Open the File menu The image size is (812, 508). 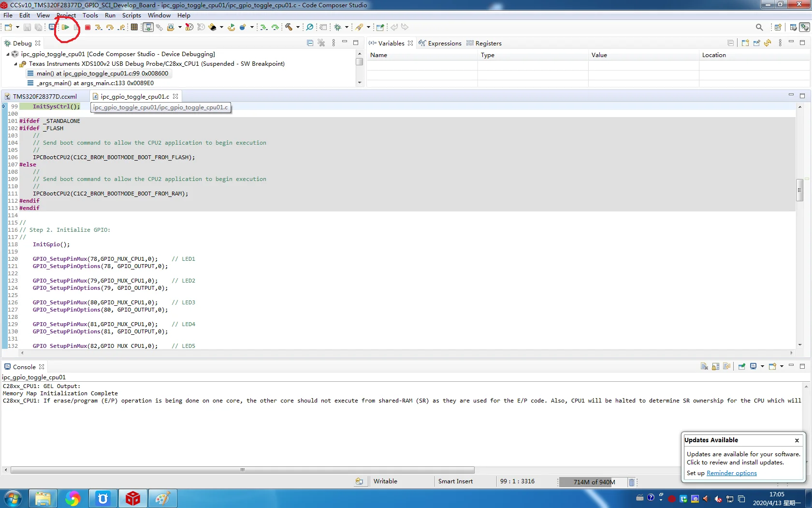pos(8,15)
